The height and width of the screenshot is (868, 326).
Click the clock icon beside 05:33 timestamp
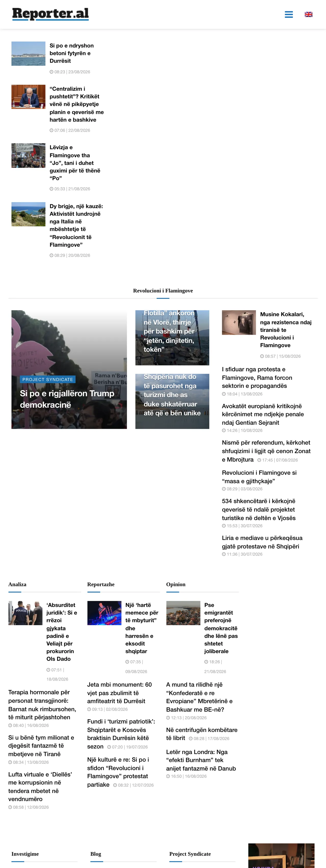point(51,189)
